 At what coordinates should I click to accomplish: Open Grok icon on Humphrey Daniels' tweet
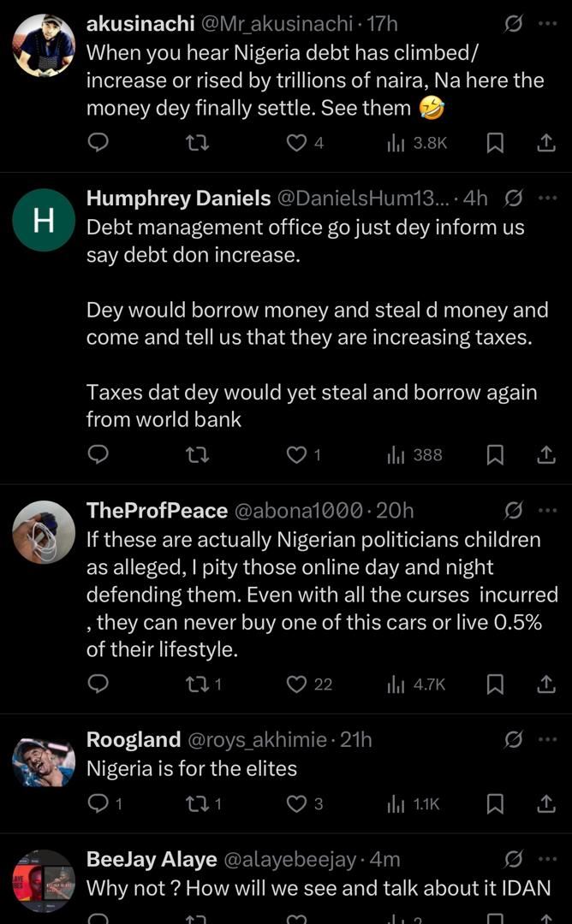(x=514, y=198)
